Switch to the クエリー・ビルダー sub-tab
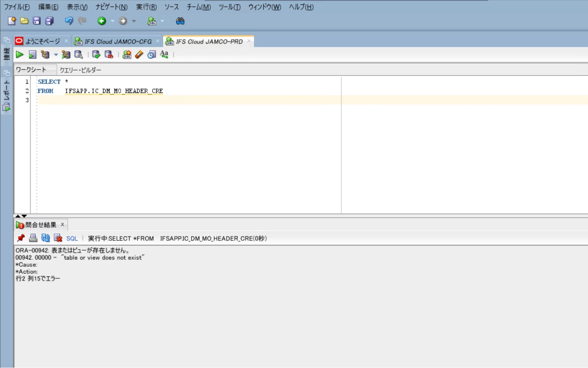 point(80,70)
